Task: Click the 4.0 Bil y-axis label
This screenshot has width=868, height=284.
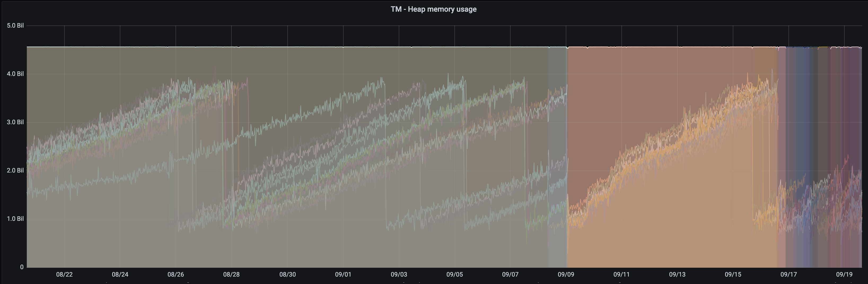Action: 15,74
